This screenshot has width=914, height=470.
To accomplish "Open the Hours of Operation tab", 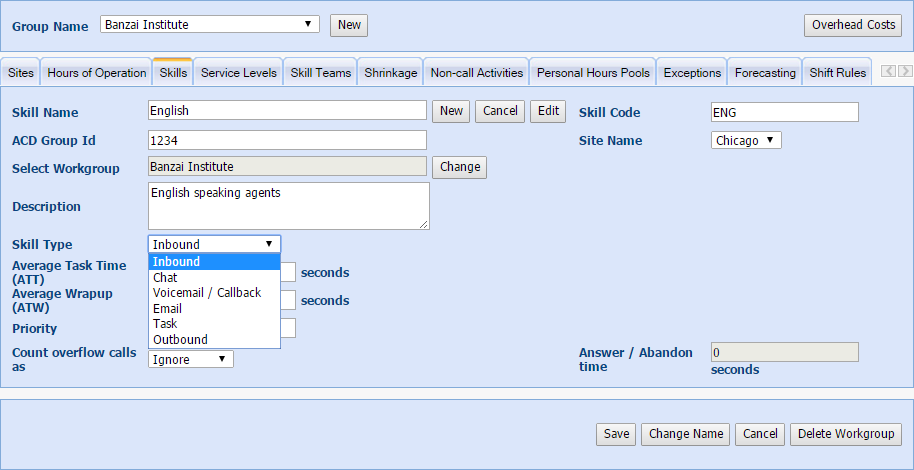I will 97,73.
